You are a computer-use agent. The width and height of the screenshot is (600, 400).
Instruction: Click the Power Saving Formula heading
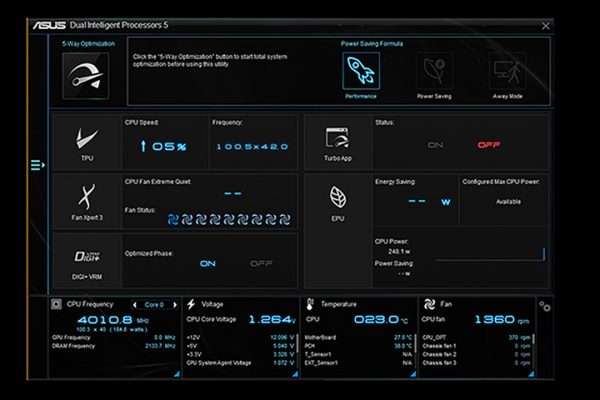pos(372,44)
